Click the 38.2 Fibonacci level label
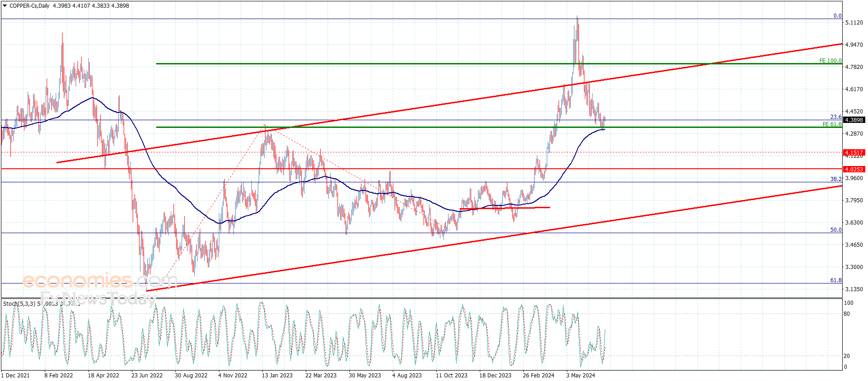 click(x=836, y=179)
